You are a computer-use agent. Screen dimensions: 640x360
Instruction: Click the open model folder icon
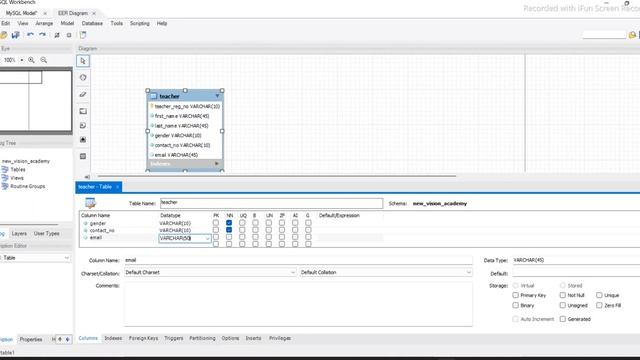pos(4,35)
